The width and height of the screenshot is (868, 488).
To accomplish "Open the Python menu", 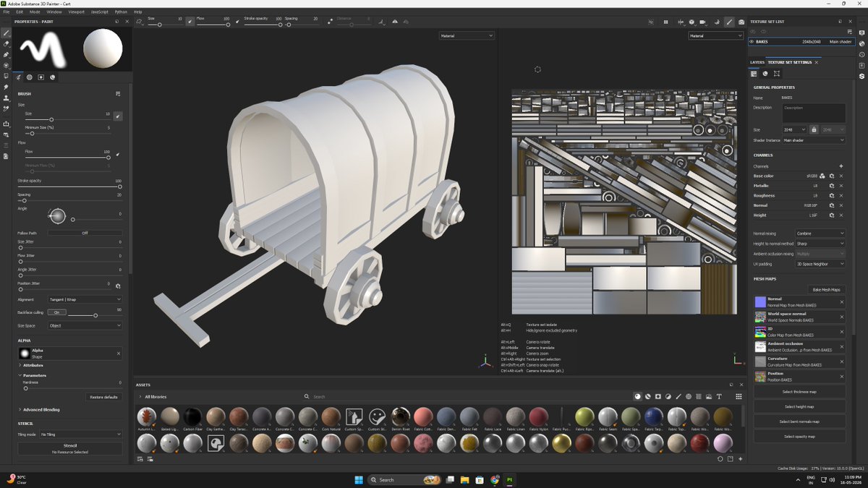I will tap(121, 12).
